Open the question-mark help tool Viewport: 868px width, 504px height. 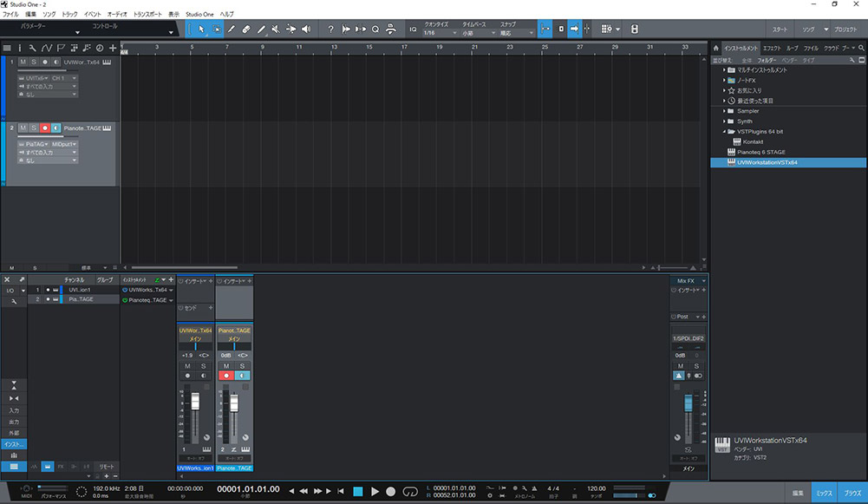(x=330, y=29)
